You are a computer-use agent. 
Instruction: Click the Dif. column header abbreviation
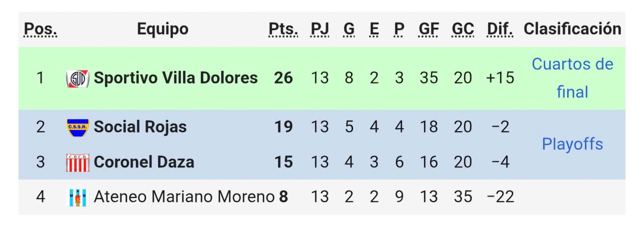point(500,29)
